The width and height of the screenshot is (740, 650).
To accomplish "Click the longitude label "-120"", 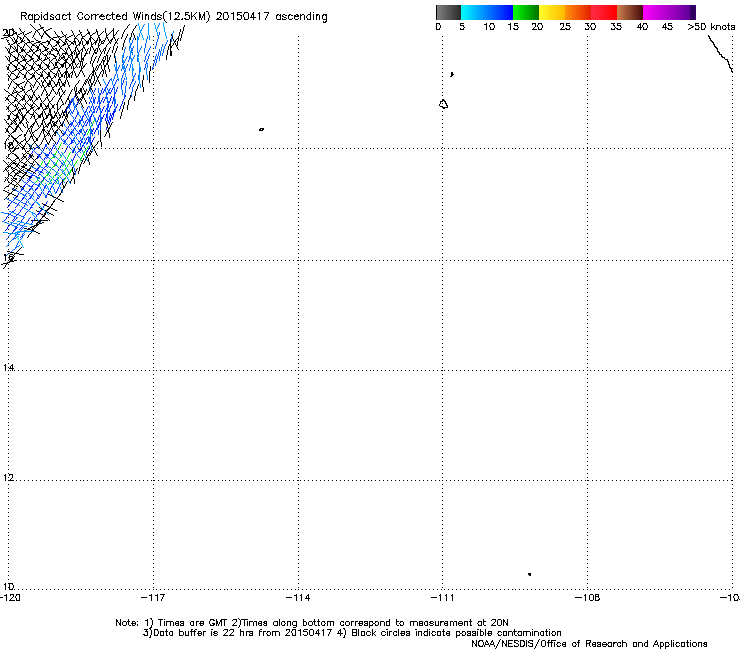I will pos(10,598).
